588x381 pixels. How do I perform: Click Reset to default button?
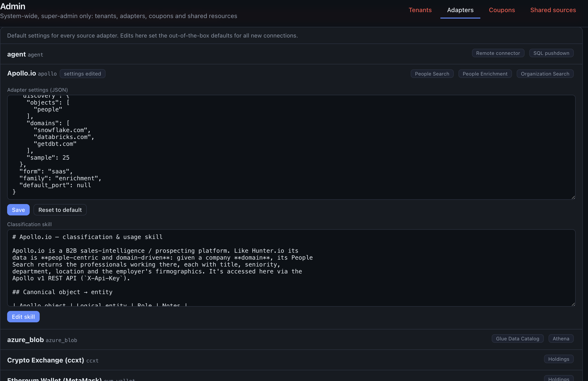pos(60,210)
